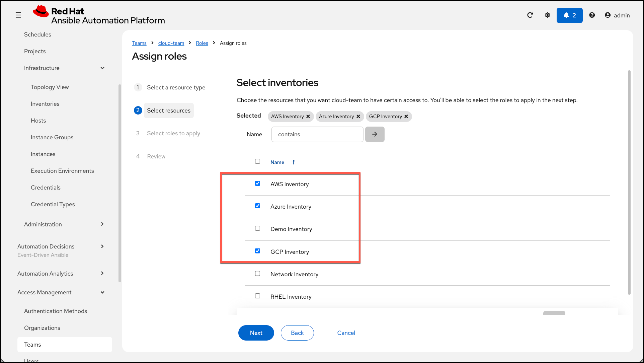The image size is (644, 363).
Task: Open notifications bell showing 2
Action: click(569, 15)
